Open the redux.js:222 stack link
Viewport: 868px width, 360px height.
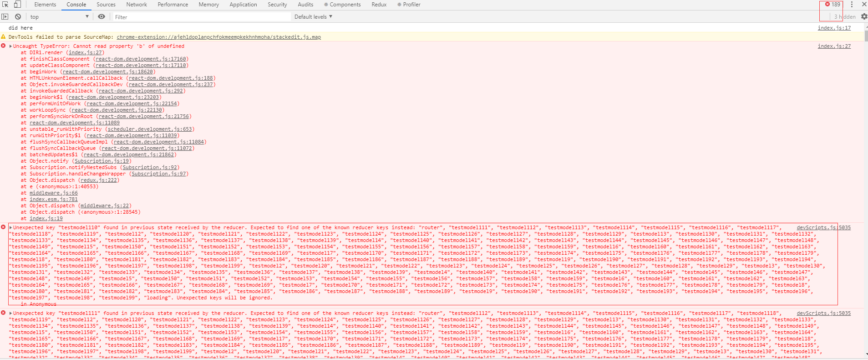(99, 180)
